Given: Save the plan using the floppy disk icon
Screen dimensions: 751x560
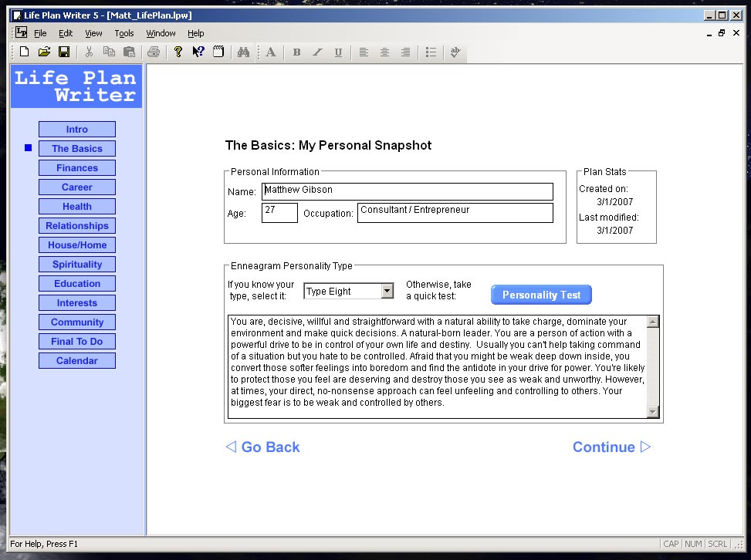Looking at the screenshot, I should click(x=64, y=52).
